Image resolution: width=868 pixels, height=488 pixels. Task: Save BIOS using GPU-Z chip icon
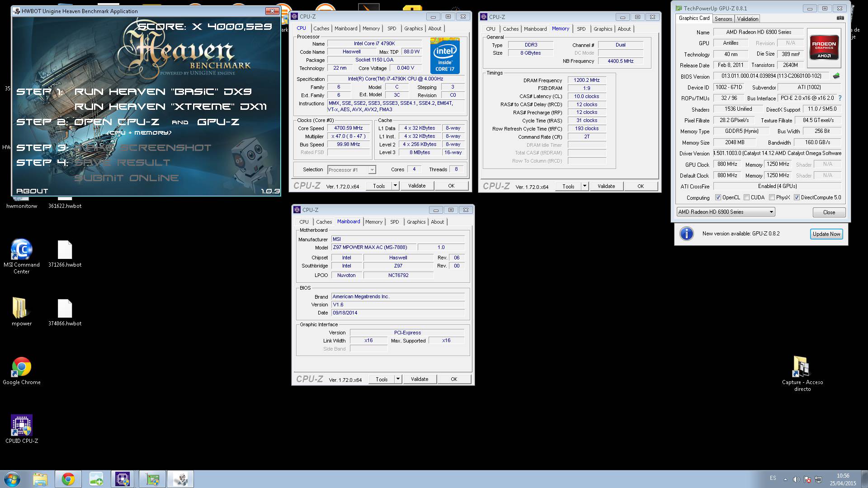pyautogui.click(x=836, y=76)
